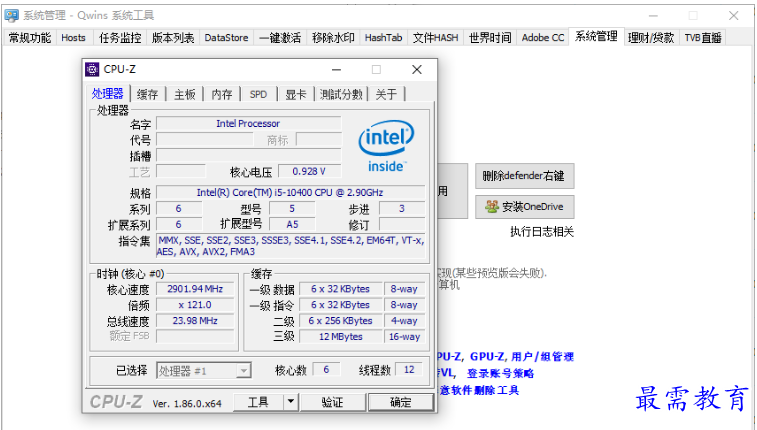Open CPU-Z 測試分數 tab
This screenshot has width=757, height=430.
341,95
